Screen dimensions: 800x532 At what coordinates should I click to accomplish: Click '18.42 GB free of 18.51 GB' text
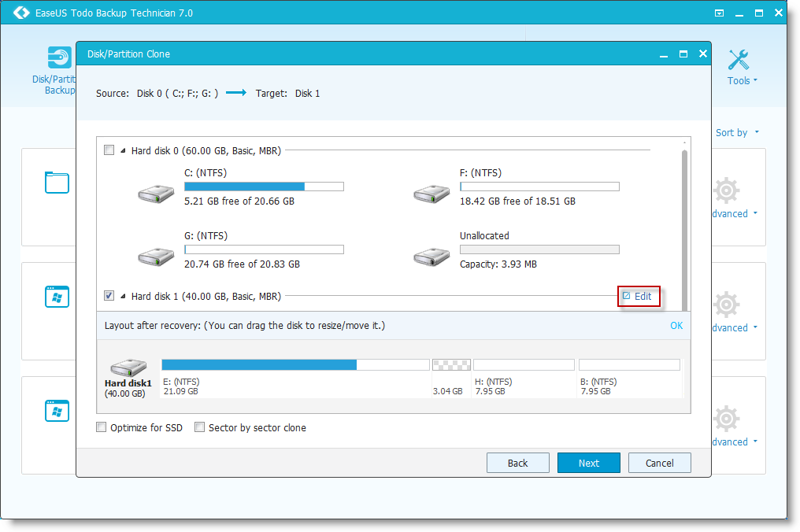517,201
